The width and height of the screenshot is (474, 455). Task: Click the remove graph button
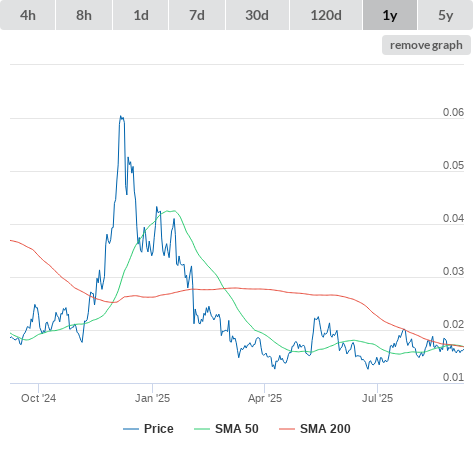point(426,45)
